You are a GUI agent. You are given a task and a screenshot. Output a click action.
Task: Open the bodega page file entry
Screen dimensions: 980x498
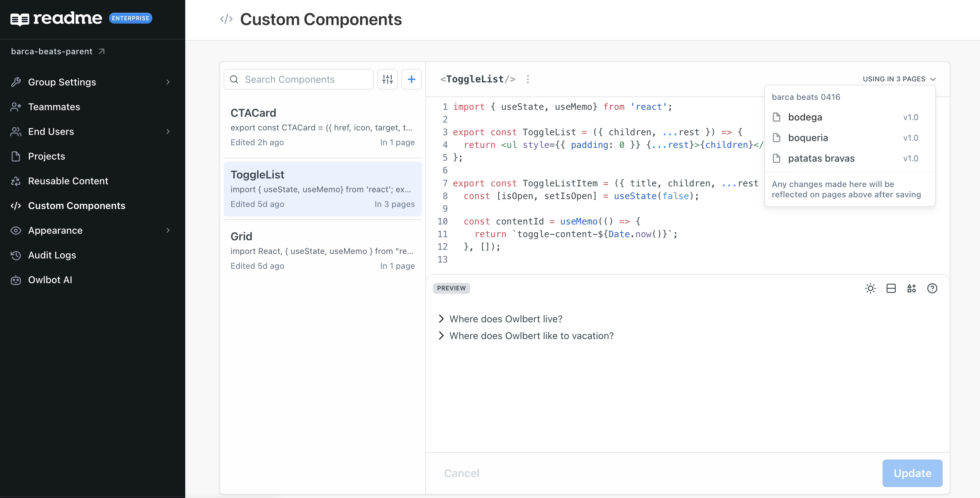pos(805,117)
